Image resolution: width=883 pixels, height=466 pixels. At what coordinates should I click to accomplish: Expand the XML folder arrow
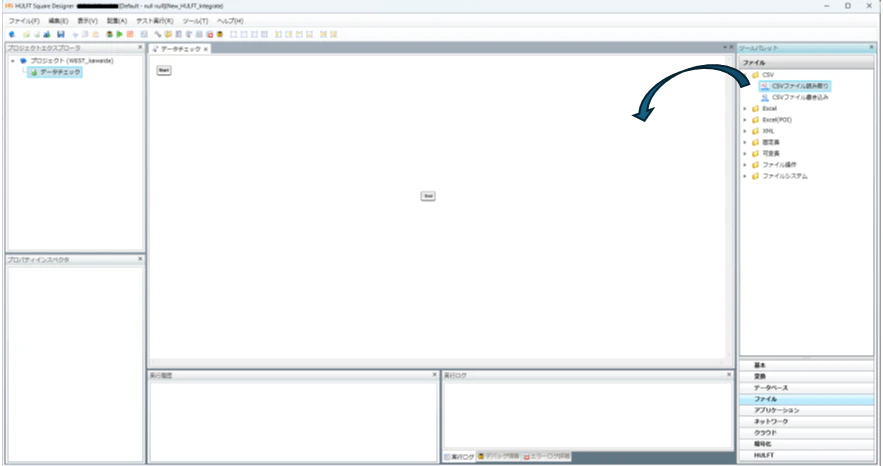click(745, 131)
